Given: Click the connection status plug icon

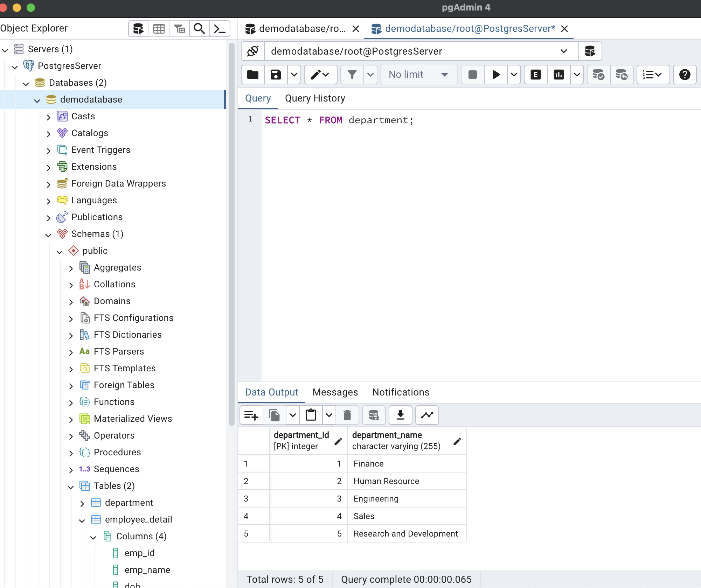Looking at the screenshot, I should pos(253,51).
